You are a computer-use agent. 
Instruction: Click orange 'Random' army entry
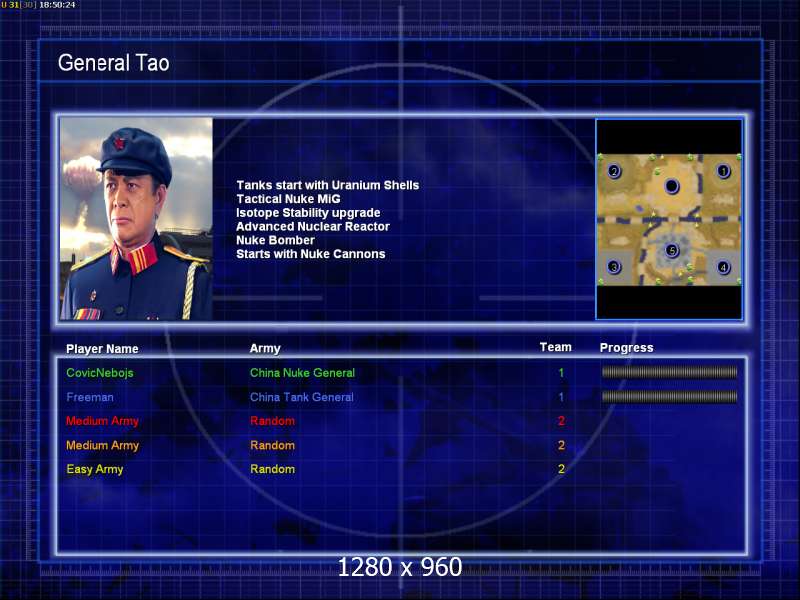click(272, 445)
